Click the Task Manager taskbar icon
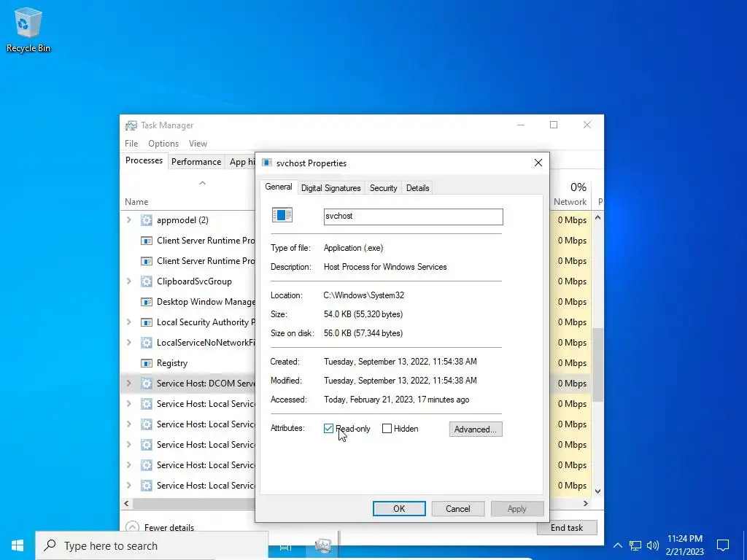Screen dimensions: 747x560 point(323,545)
